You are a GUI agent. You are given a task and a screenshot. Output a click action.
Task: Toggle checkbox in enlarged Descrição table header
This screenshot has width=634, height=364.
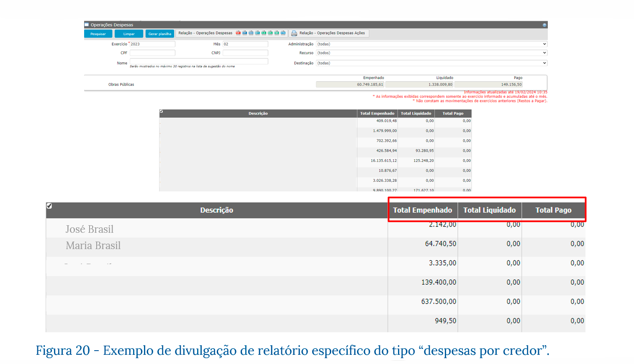[49, 206]
